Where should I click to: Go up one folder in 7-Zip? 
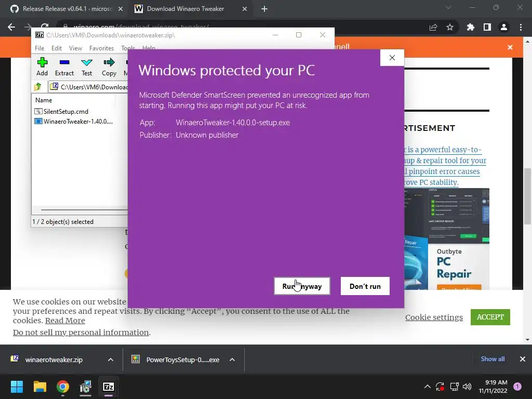38,87
